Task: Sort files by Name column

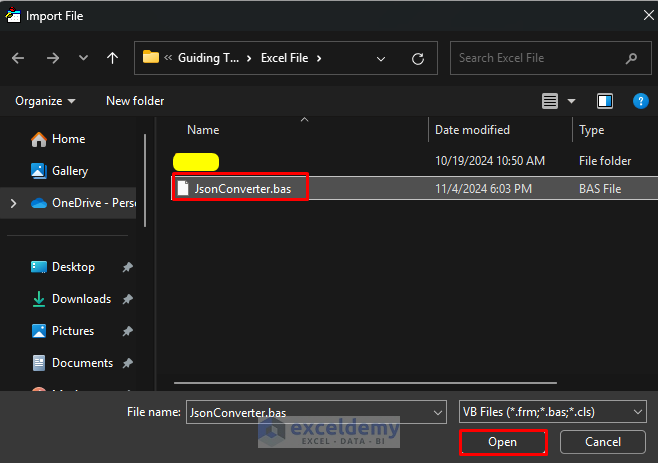Action: click(203, 130)
